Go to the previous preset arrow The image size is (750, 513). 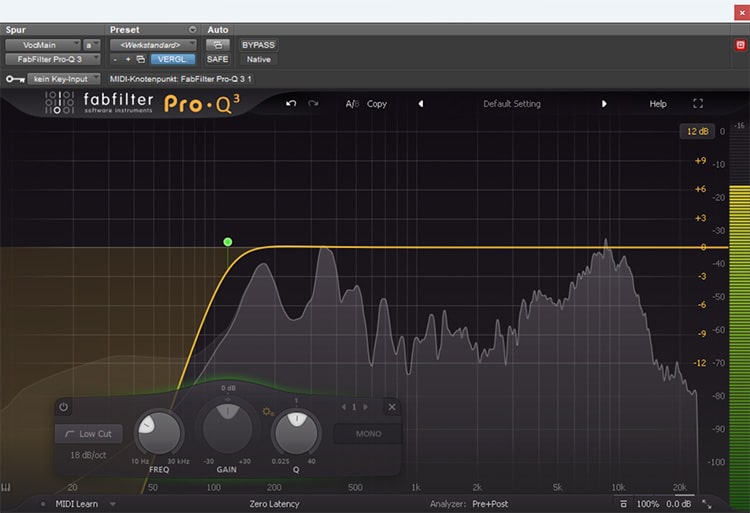[x=420, y=103]
